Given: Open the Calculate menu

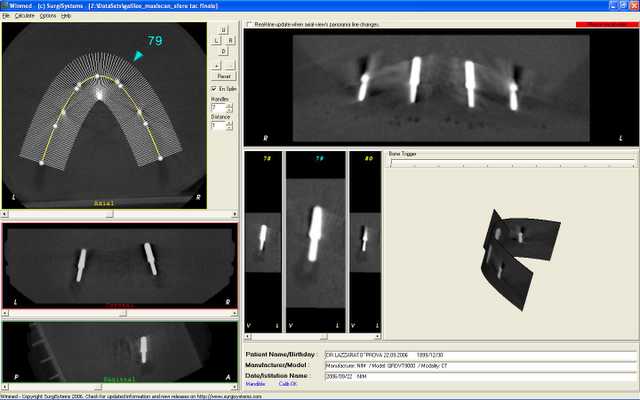Looking at the screenshot, I should coord(24,16).
